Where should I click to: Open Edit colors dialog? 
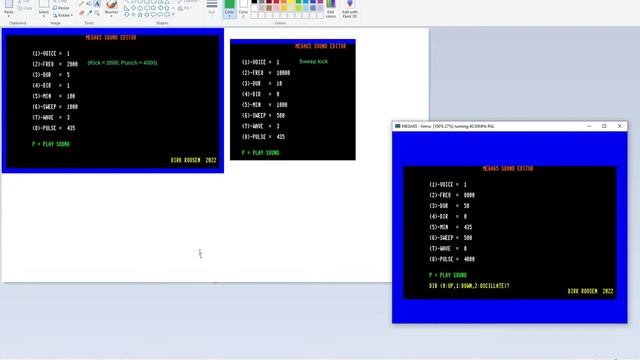click(331, 9)
